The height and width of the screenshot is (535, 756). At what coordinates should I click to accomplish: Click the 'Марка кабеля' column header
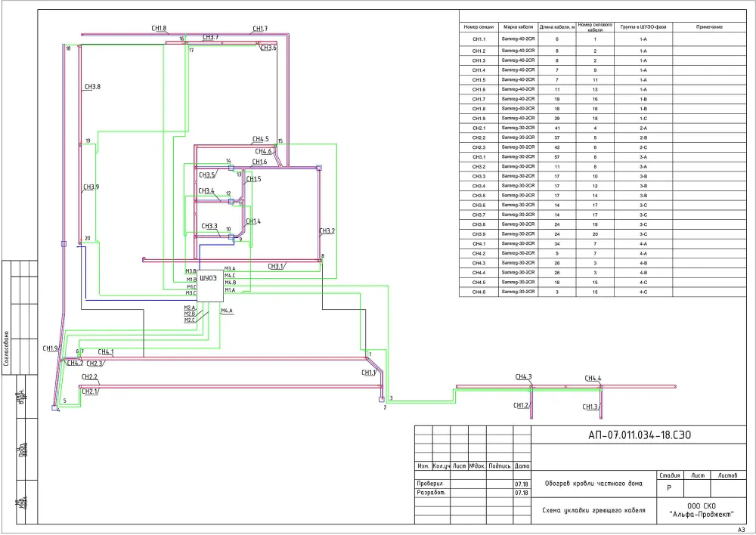(519, 27)
